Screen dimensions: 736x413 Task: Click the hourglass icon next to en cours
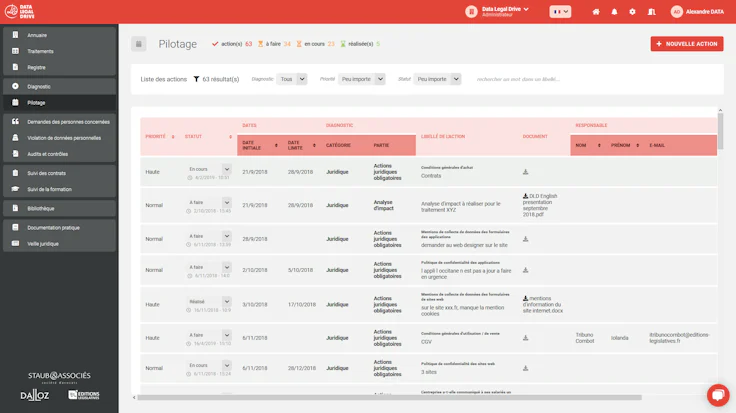click(x=299, y=44)
